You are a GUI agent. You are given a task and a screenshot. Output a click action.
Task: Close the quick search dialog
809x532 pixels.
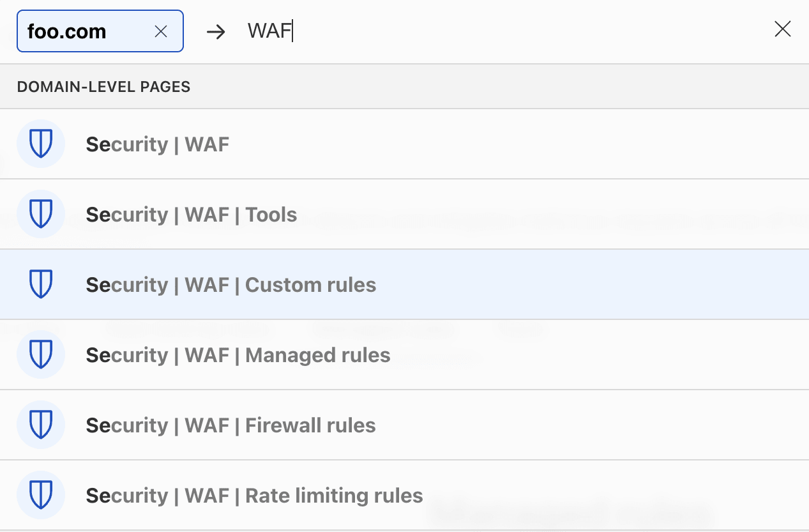click(782, 29)
